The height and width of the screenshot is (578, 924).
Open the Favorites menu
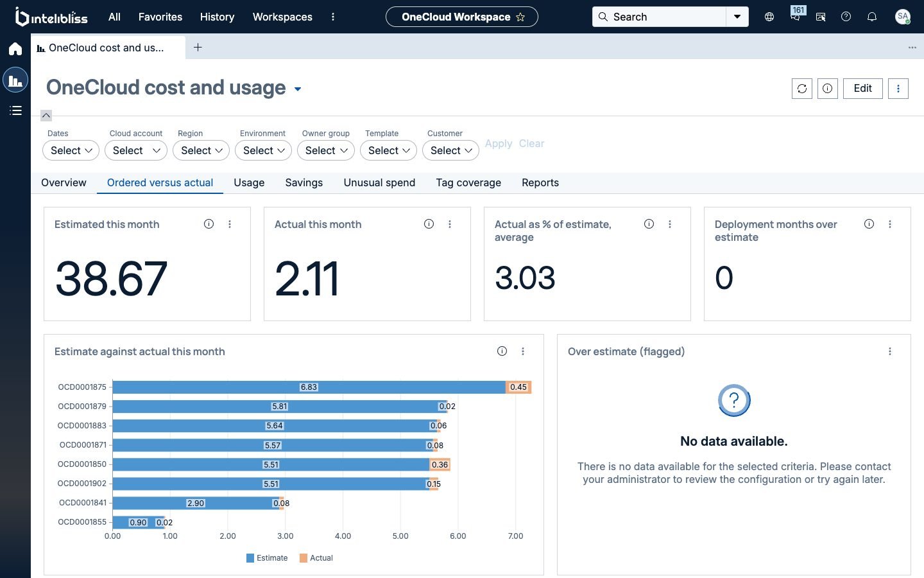[x=160, y=17]
